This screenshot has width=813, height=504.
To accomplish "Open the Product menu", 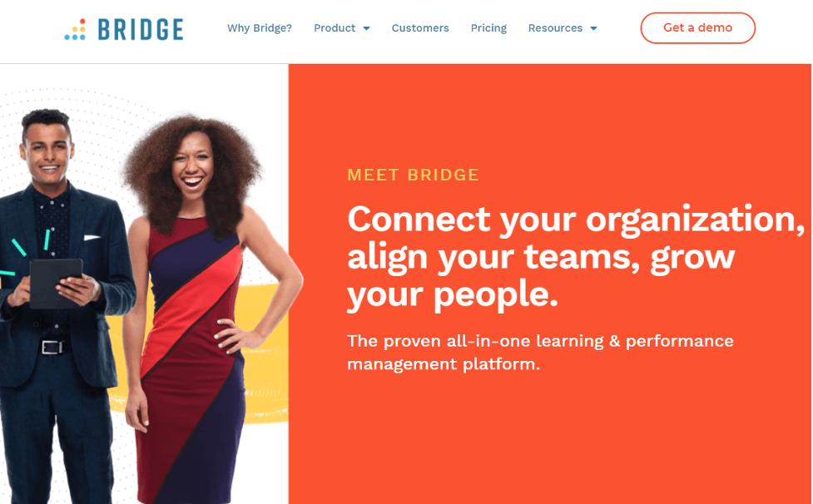I will click(x=335, y=28).
